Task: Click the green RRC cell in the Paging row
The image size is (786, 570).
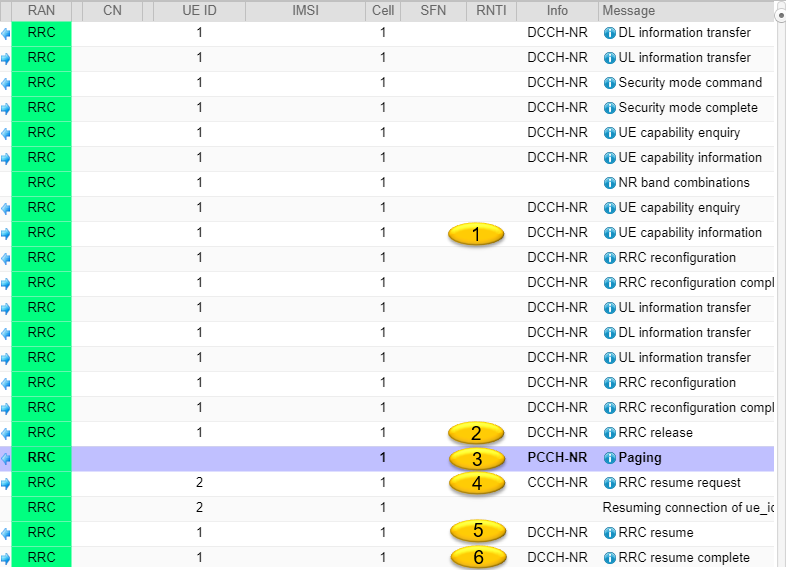Action: click(42, 458)
